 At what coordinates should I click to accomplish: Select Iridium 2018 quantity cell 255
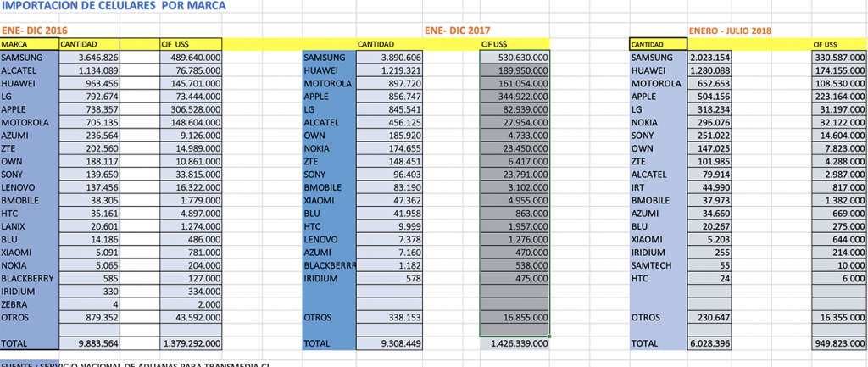click(709, 253)
